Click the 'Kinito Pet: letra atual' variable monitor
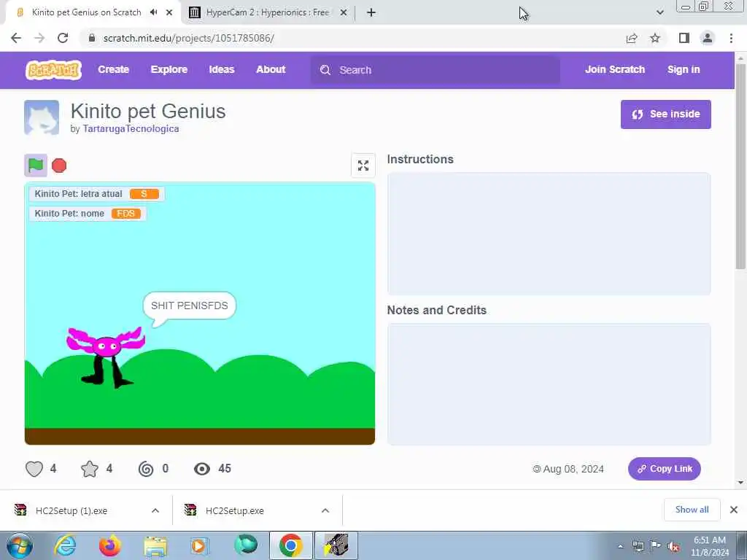Screen dimensions: 747x560 pyautogui.click(x=97, y=194)
